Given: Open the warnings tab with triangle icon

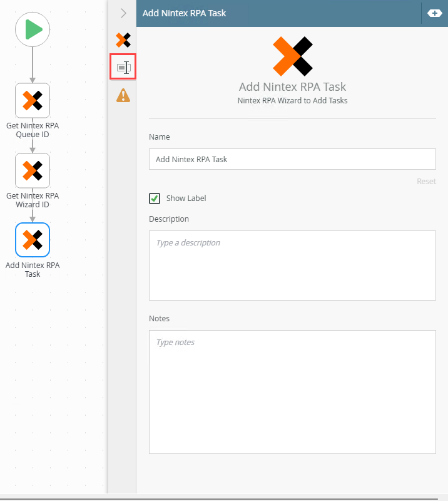Looking at the screenshot, I should click(123, 95).
